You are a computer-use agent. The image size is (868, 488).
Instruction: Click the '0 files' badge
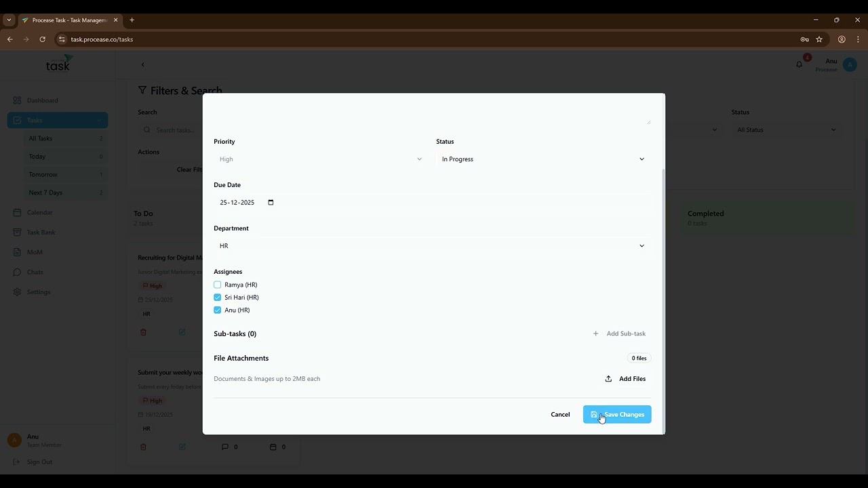pyautogui.click(x=639, y=358)
